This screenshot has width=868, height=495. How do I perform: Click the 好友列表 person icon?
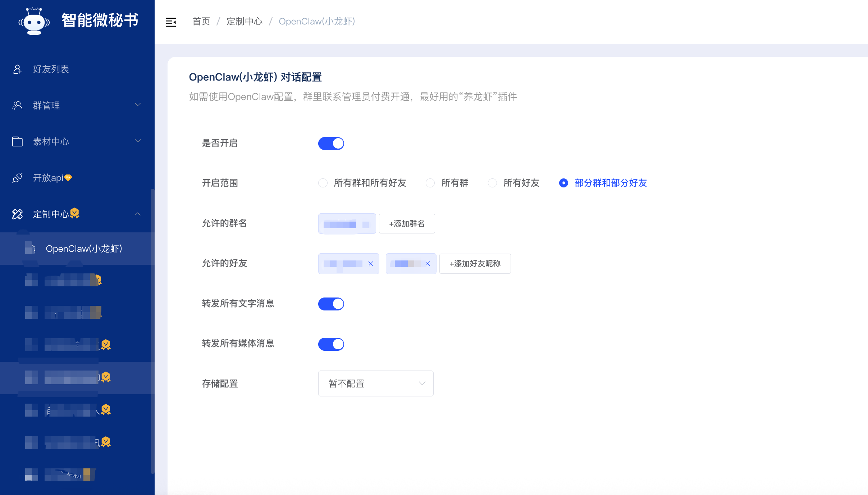[17, 69]
